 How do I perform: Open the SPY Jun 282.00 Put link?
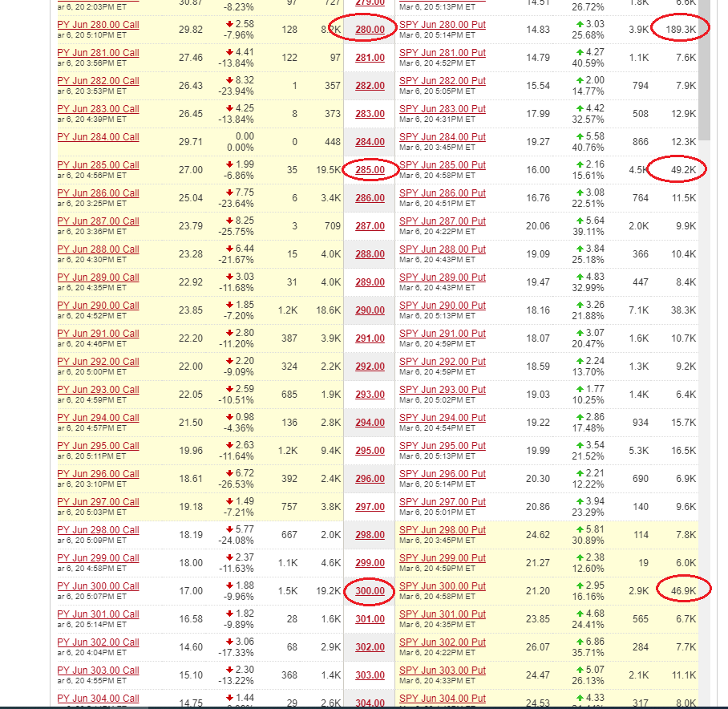point(443,80)
